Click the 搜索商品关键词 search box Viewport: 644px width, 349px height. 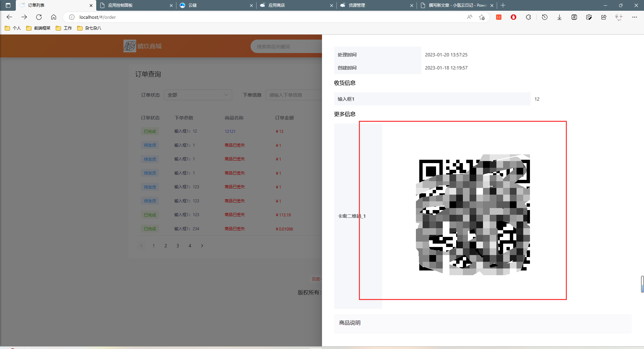[x=286, y=47]
